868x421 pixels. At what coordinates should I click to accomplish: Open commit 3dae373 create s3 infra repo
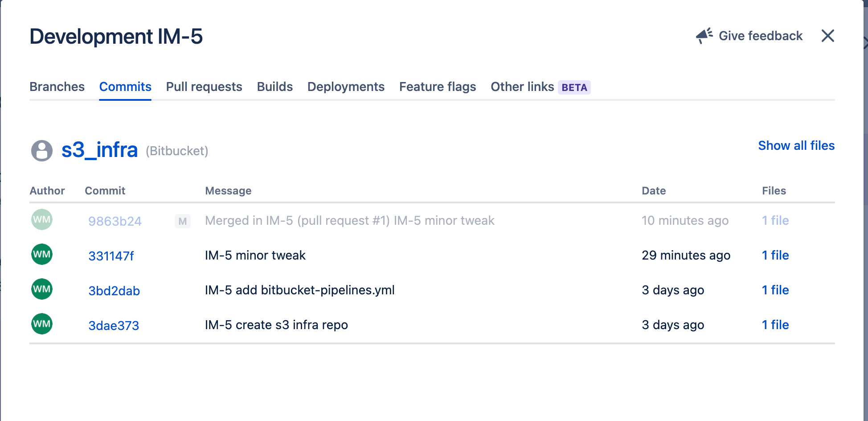(x=113, y=325)
